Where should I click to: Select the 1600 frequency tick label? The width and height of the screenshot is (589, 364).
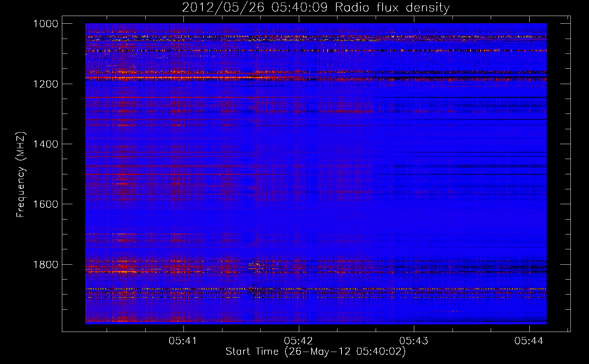(x=46, y=204)
